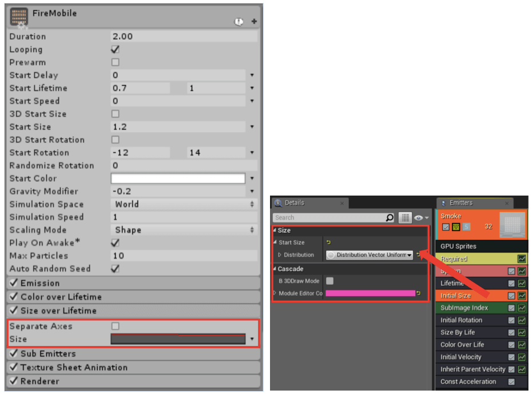The height and width of the screenshot is (394, 532).
Task: Open the graph curve icon for Required module
Action: tap(522, 259)
